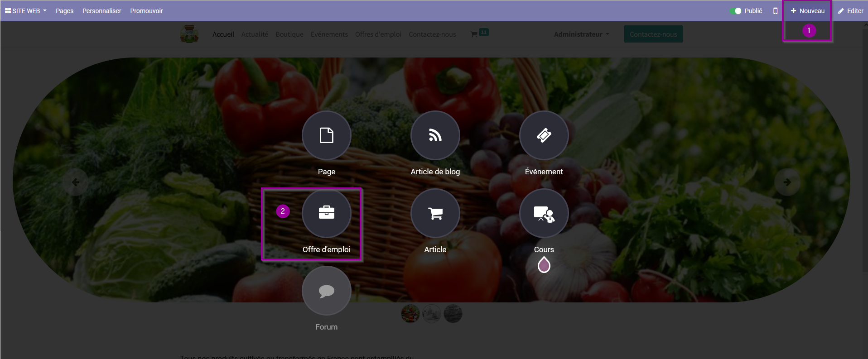Click the Nouveau button in top bar
The width and height of the screenshot is (868, 359).
point(807,11)
